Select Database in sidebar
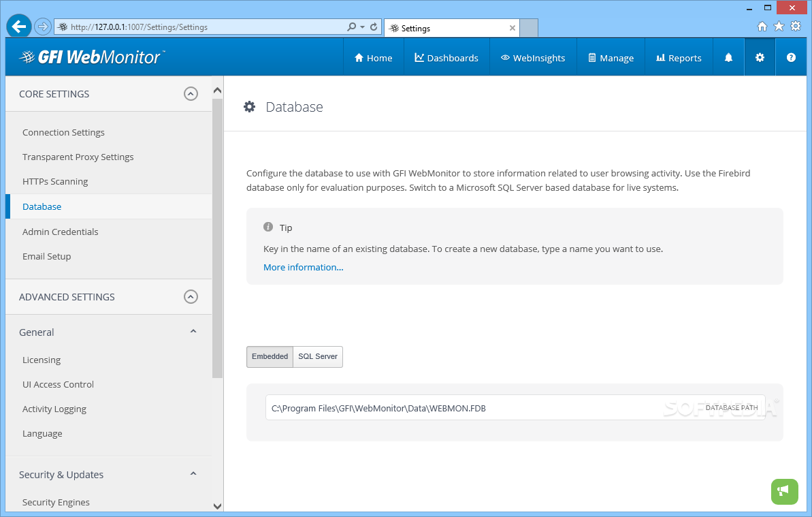This screenshot has width=812, height=517. coord(42,206)
